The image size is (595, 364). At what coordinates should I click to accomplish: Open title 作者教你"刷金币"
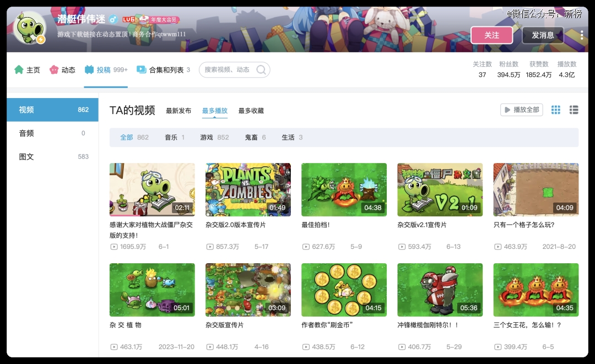point(327,325)
